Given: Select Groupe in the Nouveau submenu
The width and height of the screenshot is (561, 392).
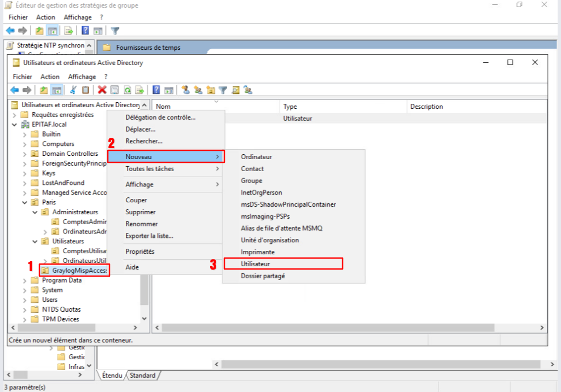Looking at the screenshot, I should pos(252,181).
